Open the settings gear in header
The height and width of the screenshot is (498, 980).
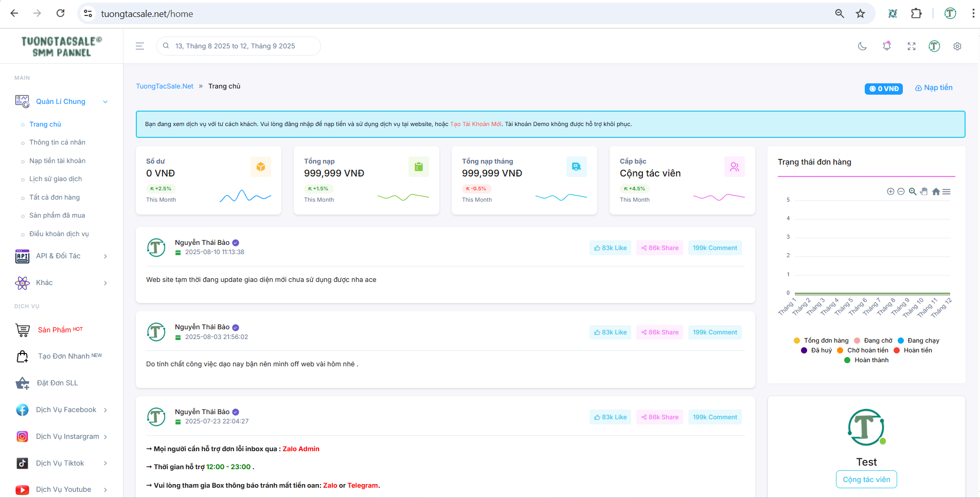click(x=957, y=46)
